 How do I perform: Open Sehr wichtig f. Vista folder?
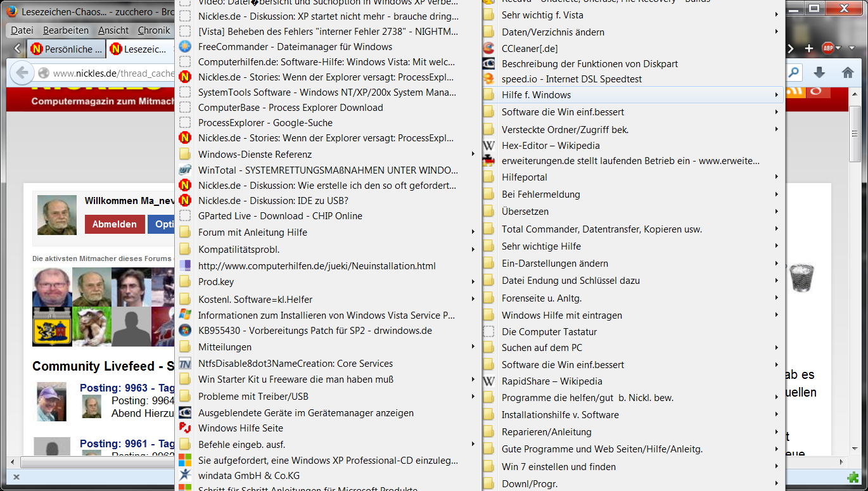634,15
